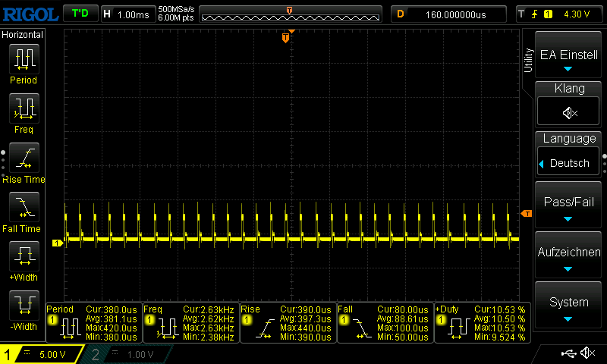
Task: Expand the Aufzeichnen submenu
Action: [568, 255]
